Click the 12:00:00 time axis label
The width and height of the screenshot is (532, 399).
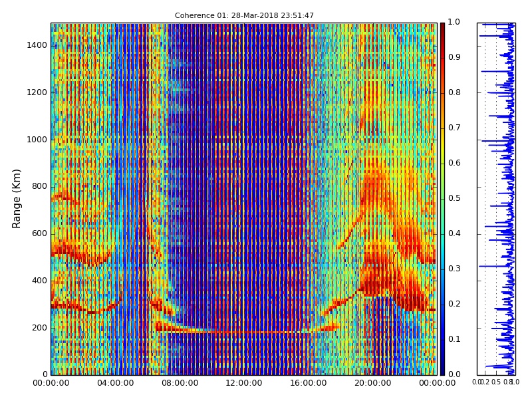coord(244,383)
